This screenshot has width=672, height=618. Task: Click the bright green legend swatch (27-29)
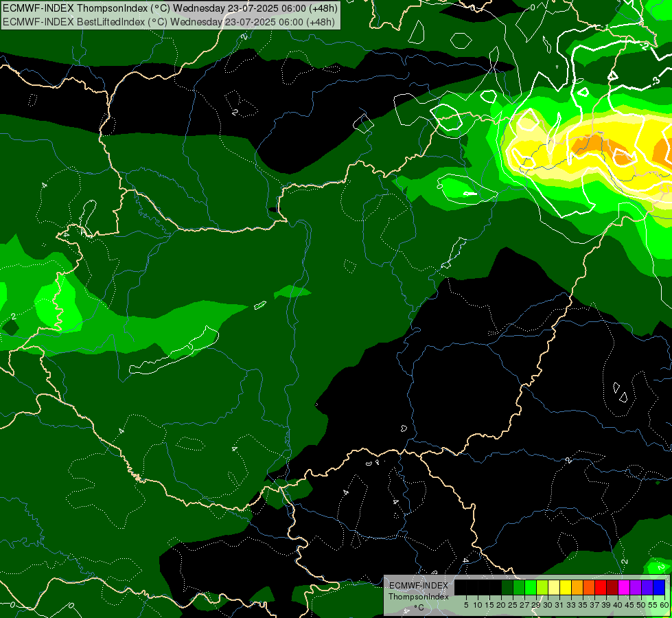pyautogui.click(x=531, y=587)
